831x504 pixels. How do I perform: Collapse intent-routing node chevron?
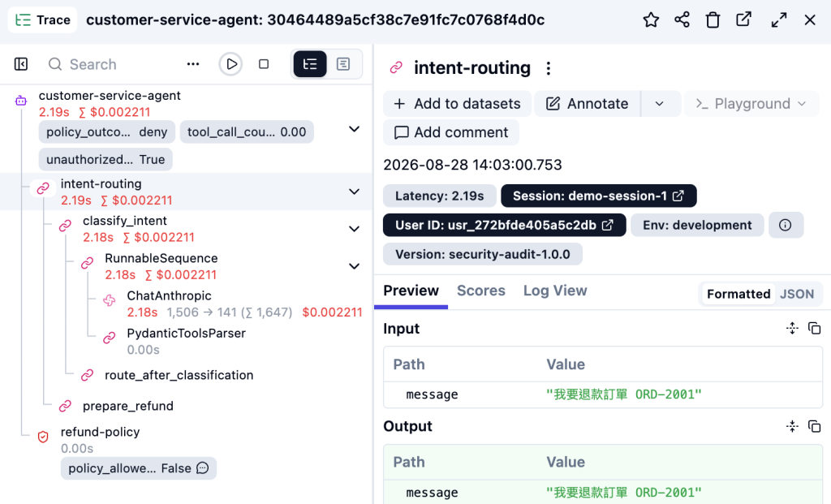point(355,192)
